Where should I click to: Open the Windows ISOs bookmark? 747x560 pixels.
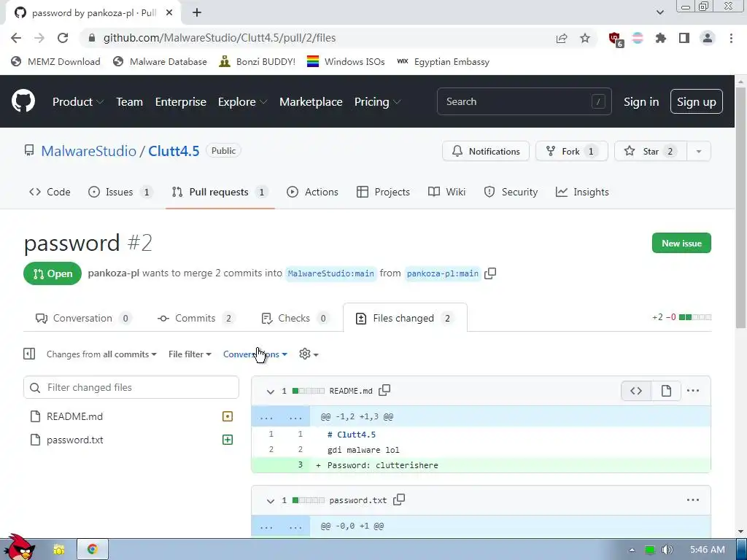(x=345, y=62)
